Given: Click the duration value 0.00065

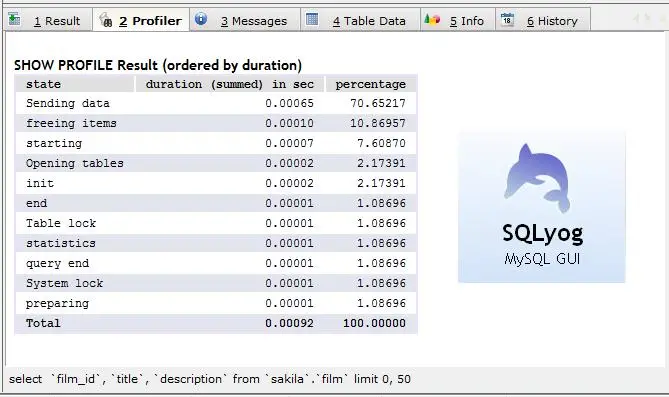Looking at the screenshot, I should click(x=289, y=103).
